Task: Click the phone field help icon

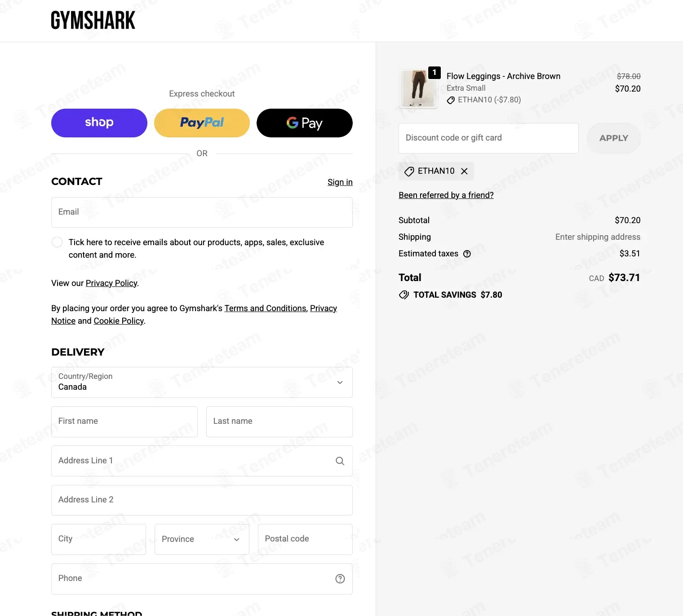Action: 340,579
